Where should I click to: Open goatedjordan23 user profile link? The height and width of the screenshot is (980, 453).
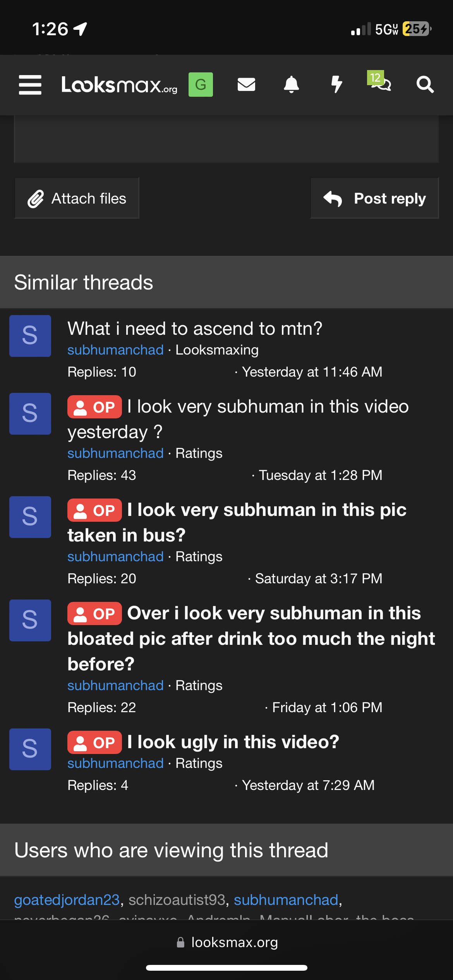[67, 900]
